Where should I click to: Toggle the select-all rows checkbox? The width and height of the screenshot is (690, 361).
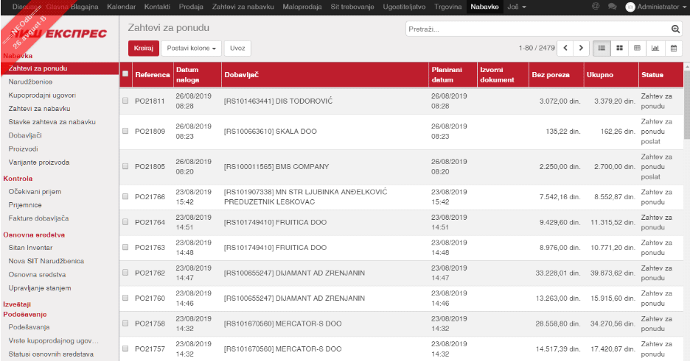(125, 74)
